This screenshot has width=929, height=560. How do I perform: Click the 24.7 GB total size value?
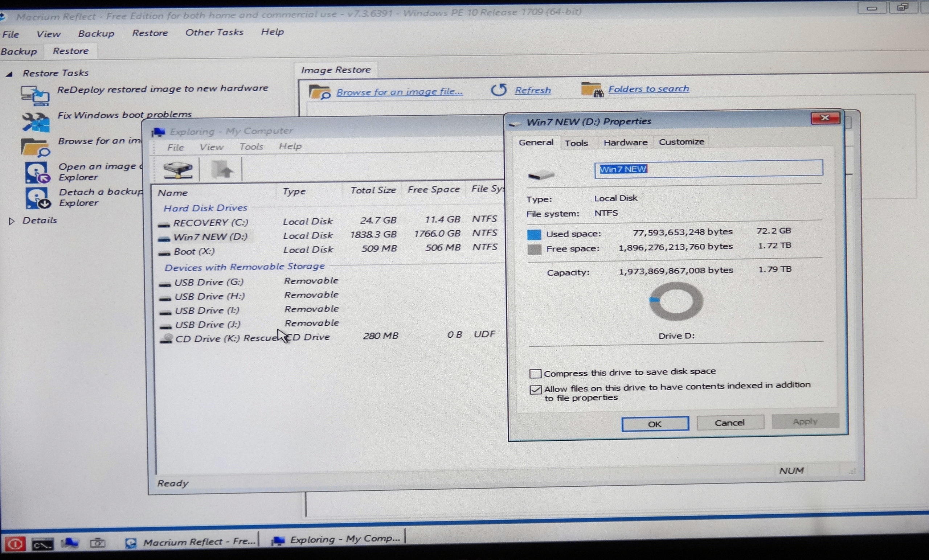pos(378,220)
